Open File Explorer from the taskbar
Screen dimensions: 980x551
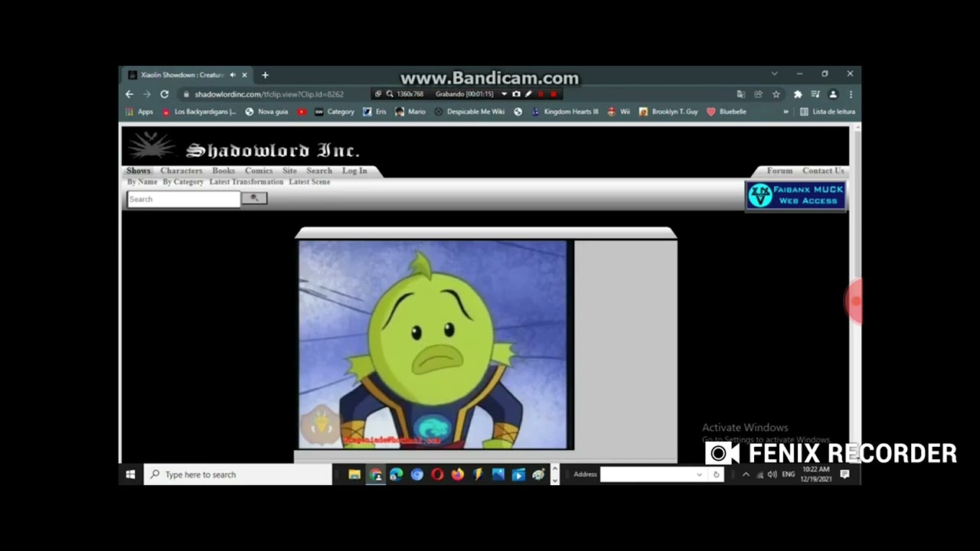(x=354, y=474)
